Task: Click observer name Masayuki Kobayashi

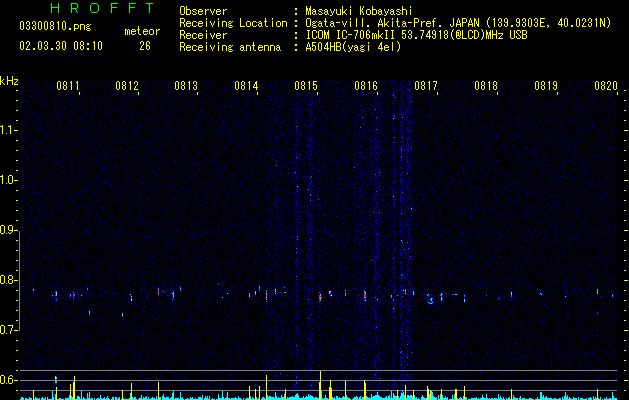Action: coord(359,11)
